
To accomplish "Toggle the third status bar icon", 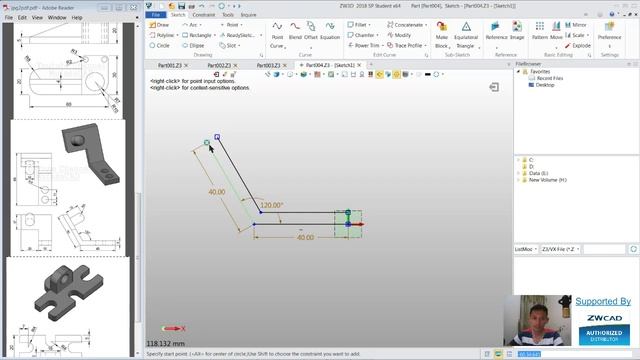I will [x=509, y=354].
